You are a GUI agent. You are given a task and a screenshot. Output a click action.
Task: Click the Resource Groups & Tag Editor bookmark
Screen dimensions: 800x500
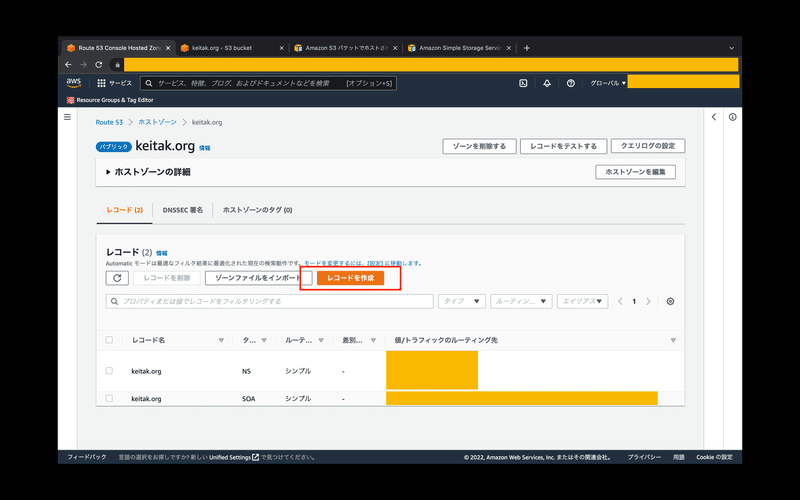point(110,100)
